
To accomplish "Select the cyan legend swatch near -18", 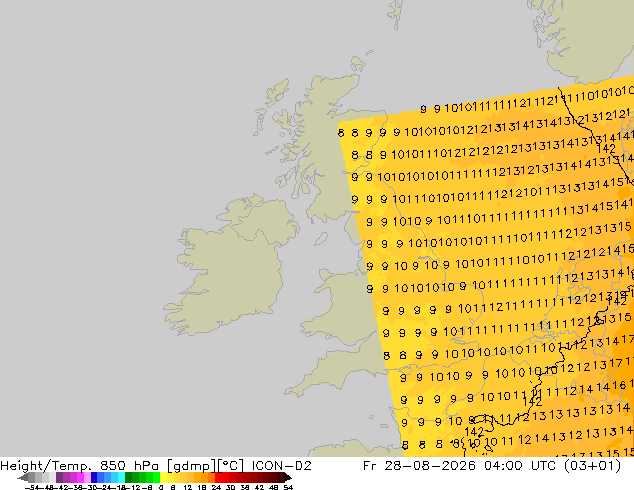I will 122,477.
